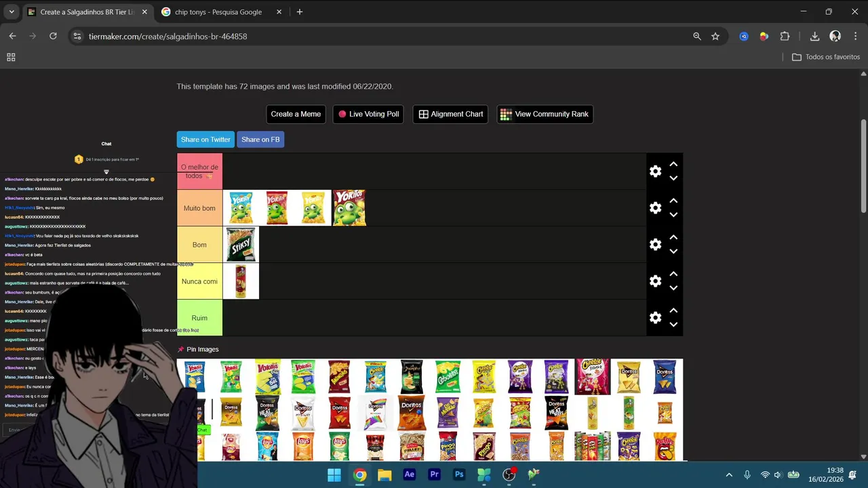Launch After Effects from the taskbar

409,474
